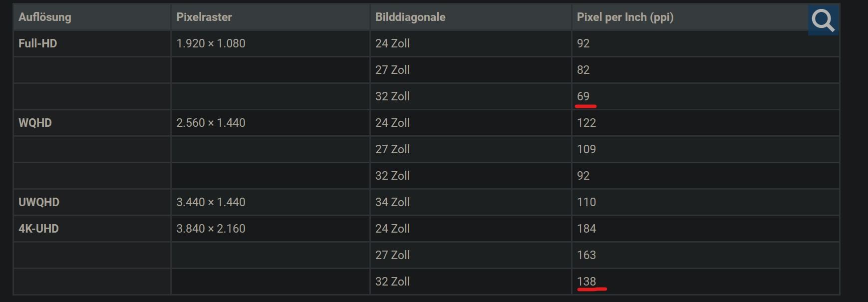Select the 2.560 × 1.440 cell

tap(211, 123)
